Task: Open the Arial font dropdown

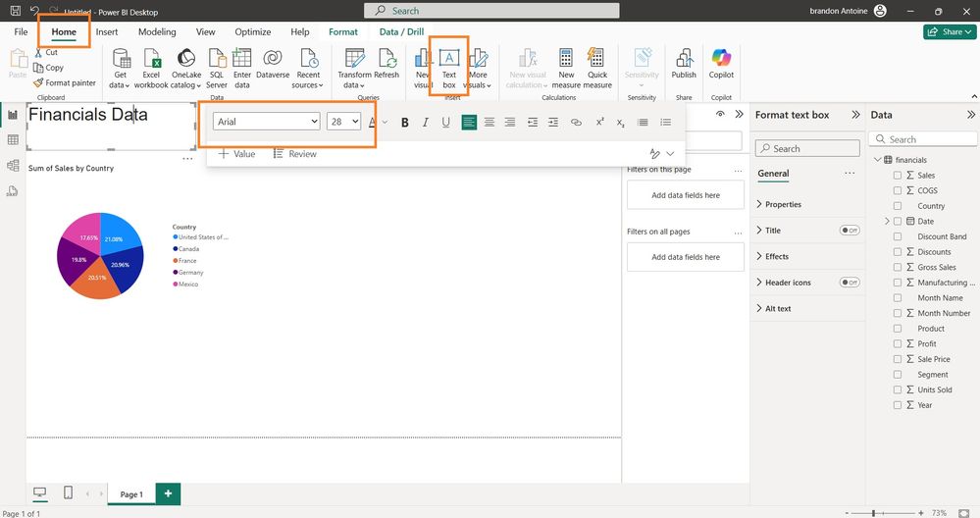Action: pos(266,122)
